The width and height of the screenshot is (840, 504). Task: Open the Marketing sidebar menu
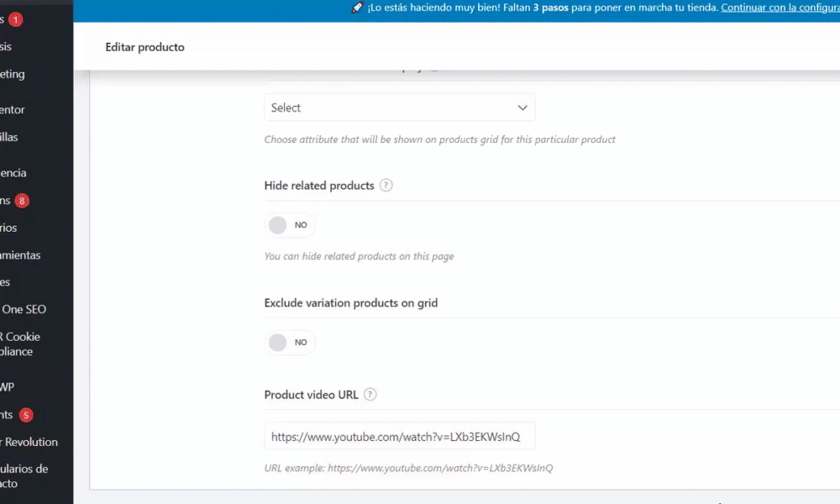(13, 74)
